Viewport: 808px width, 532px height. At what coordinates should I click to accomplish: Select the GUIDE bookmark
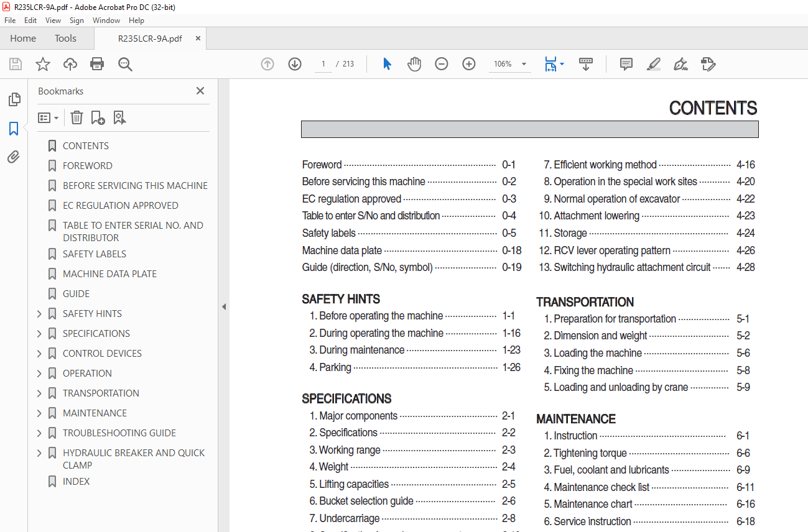(76, 294)
